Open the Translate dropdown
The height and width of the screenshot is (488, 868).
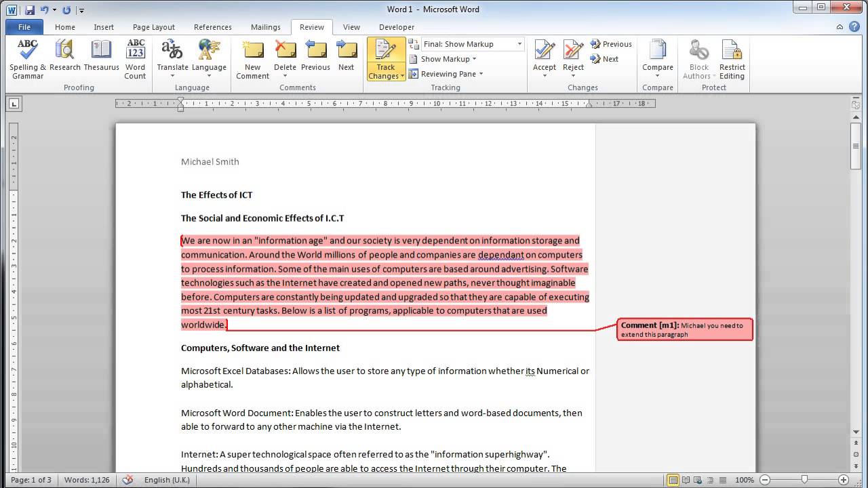coord(172,59)
